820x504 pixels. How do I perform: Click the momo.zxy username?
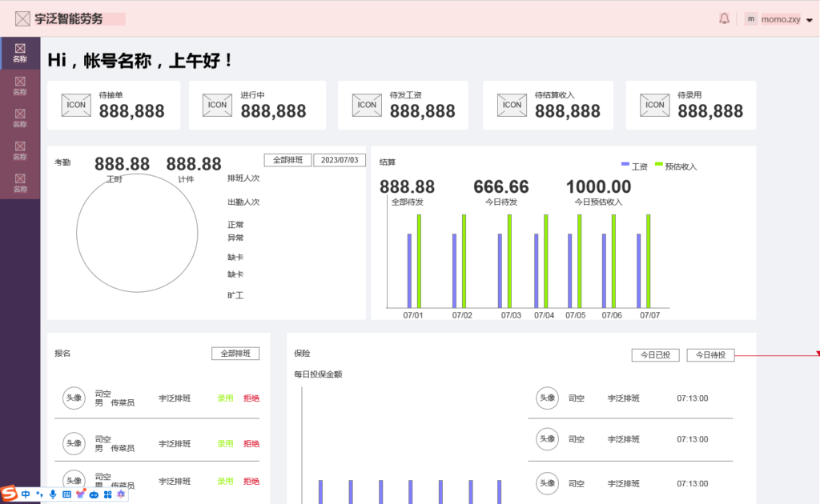[781, 19]
